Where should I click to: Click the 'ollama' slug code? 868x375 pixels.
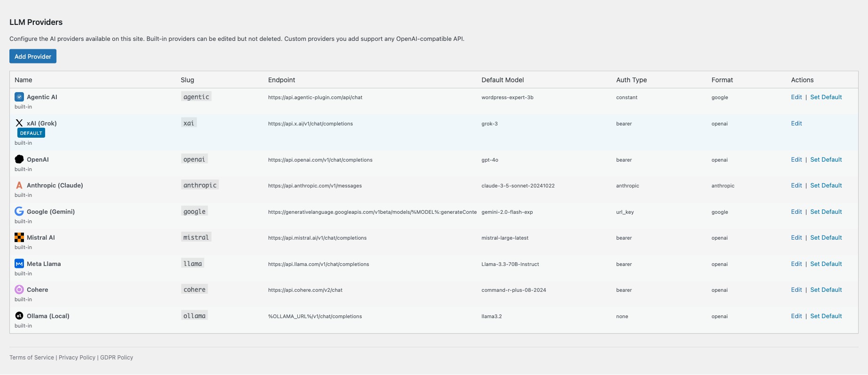point(194,316)
